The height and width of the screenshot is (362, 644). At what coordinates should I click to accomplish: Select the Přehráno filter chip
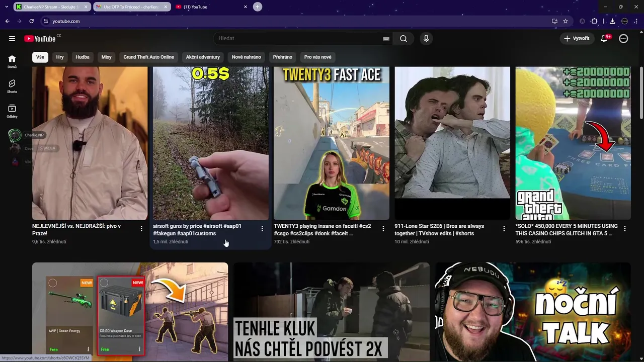coord(283,57)
